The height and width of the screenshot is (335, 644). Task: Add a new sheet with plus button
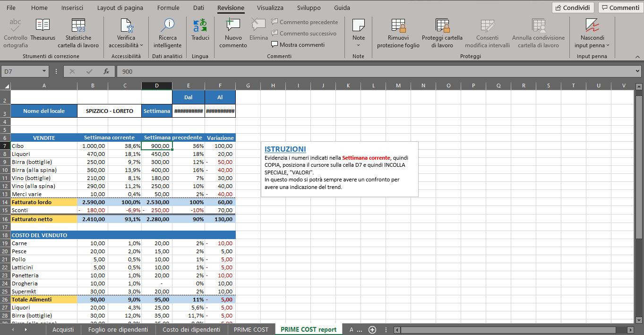click(x=372, y=330)
